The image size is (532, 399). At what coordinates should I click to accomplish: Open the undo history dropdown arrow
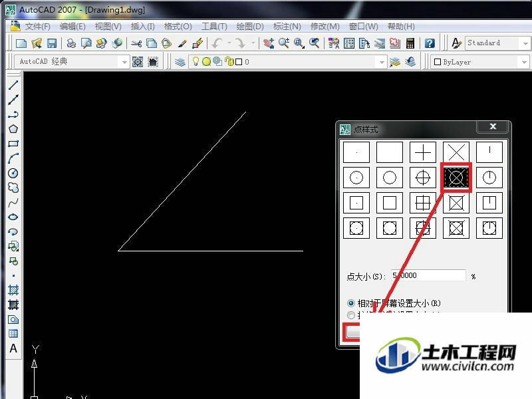229,43
